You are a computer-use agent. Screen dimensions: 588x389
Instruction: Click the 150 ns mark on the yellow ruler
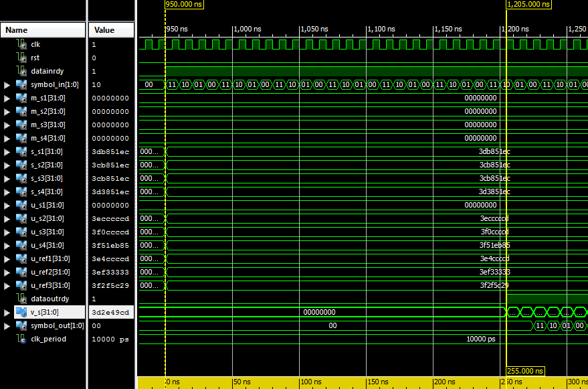tap(377, 382)
